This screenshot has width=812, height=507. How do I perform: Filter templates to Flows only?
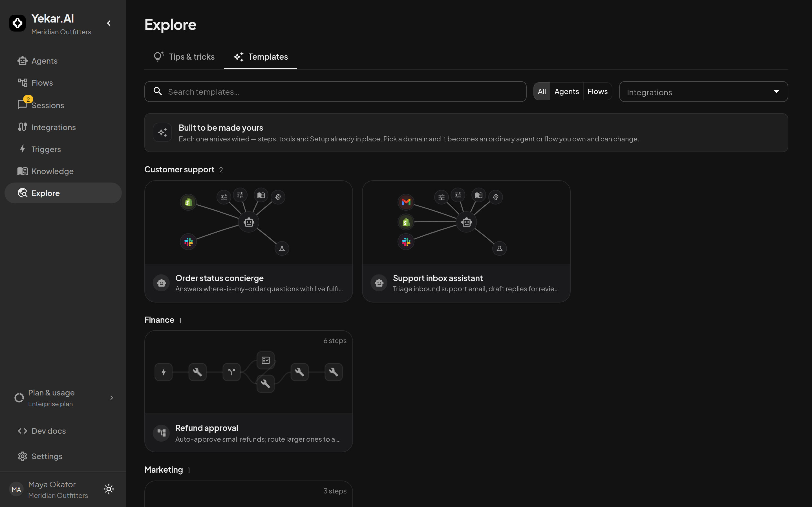(597, 92)
